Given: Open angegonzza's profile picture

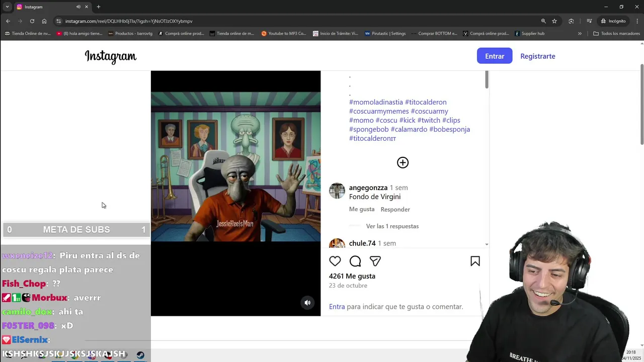Looking at the screenshot, I should tap(337, 191).
